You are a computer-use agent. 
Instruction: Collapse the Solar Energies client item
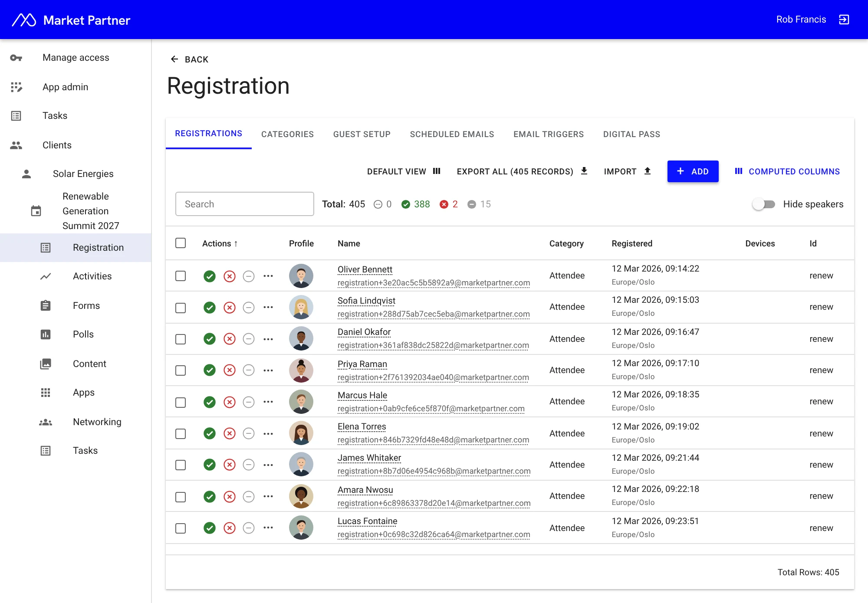click(76, 174)
